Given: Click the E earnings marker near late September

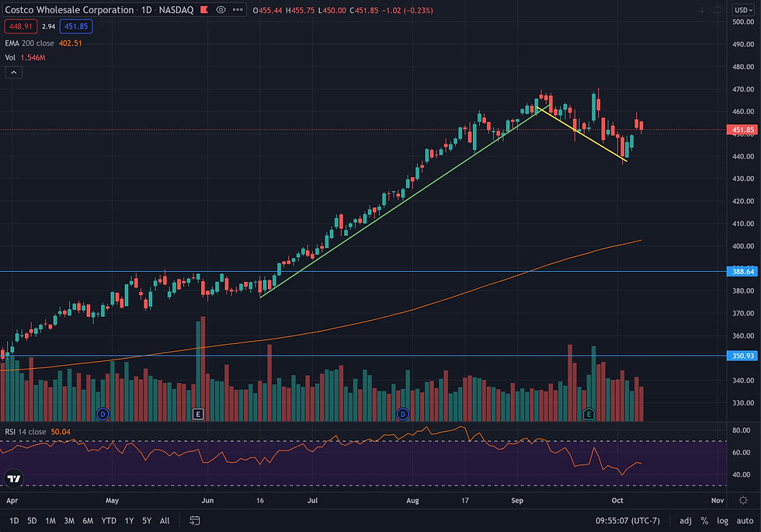Looking at the screenshot, I should pos(589,414).
